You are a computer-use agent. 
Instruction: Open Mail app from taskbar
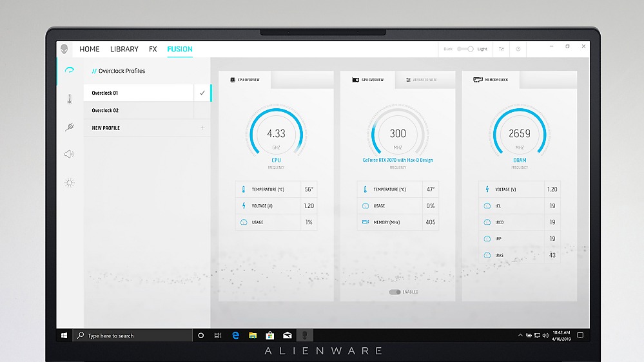(x=287, y=336)
